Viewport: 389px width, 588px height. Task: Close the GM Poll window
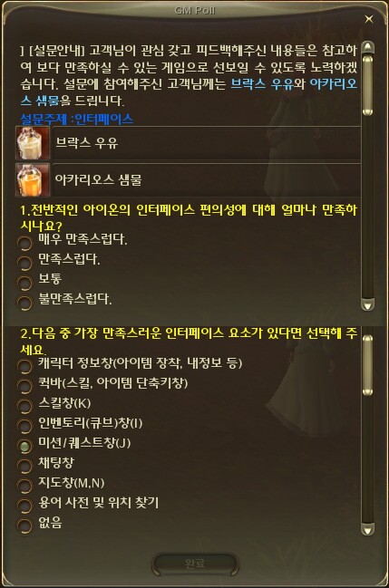point(369,19)
